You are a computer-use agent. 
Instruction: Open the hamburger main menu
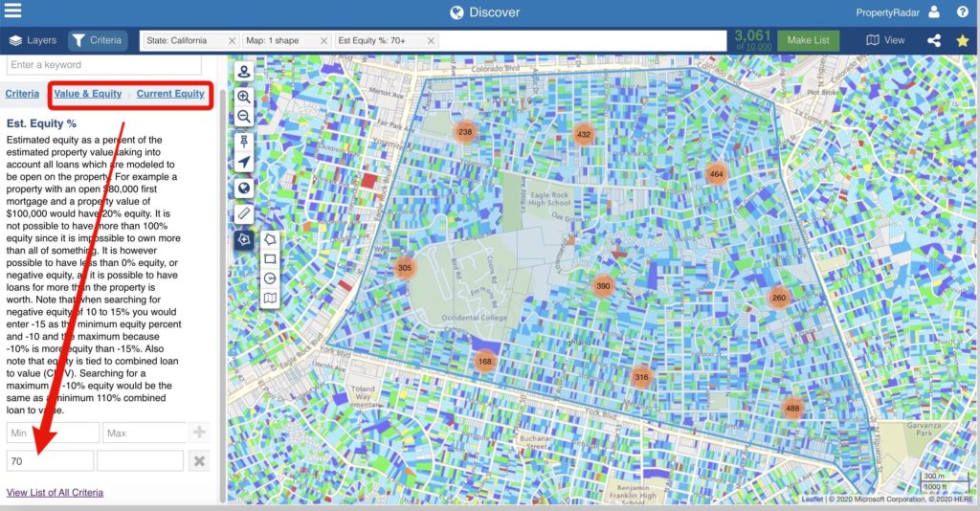[12, 11]
